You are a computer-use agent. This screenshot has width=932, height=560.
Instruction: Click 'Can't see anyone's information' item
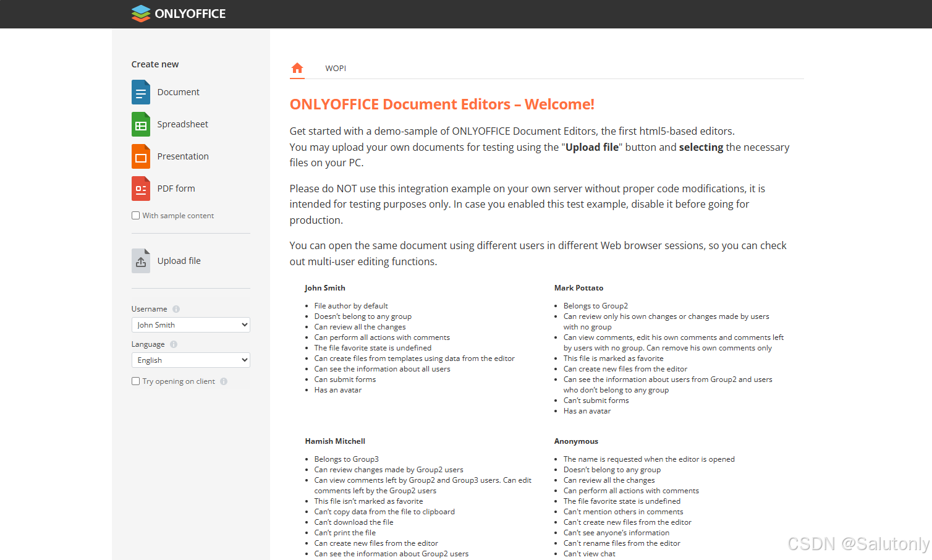coord(617,533)
